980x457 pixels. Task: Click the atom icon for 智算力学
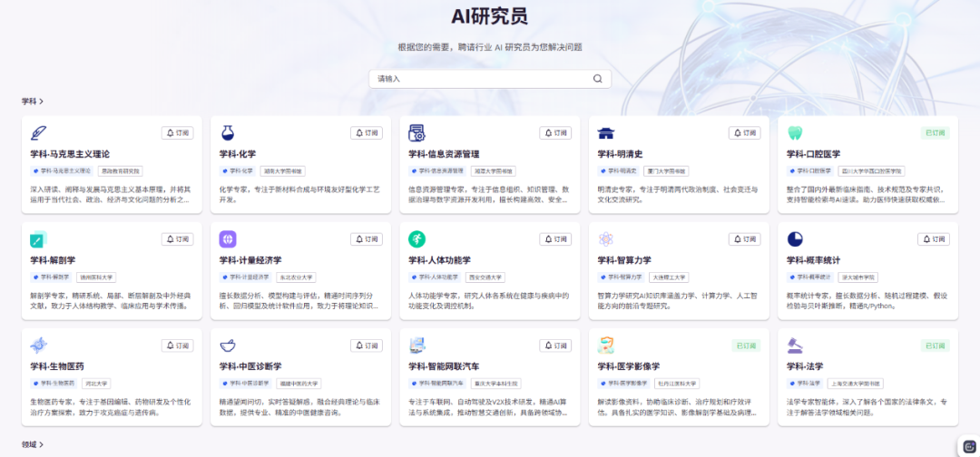coord(606,239)
